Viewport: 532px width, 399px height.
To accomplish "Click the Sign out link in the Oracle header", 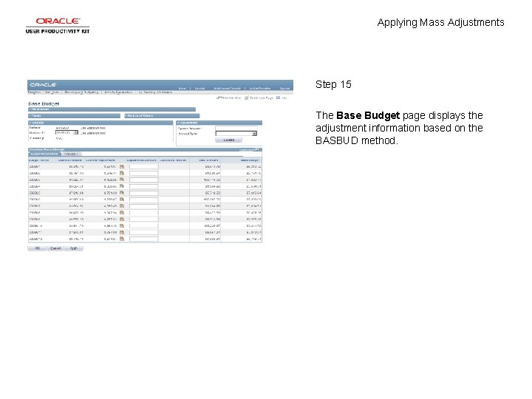I will click(x=284, y=88).
